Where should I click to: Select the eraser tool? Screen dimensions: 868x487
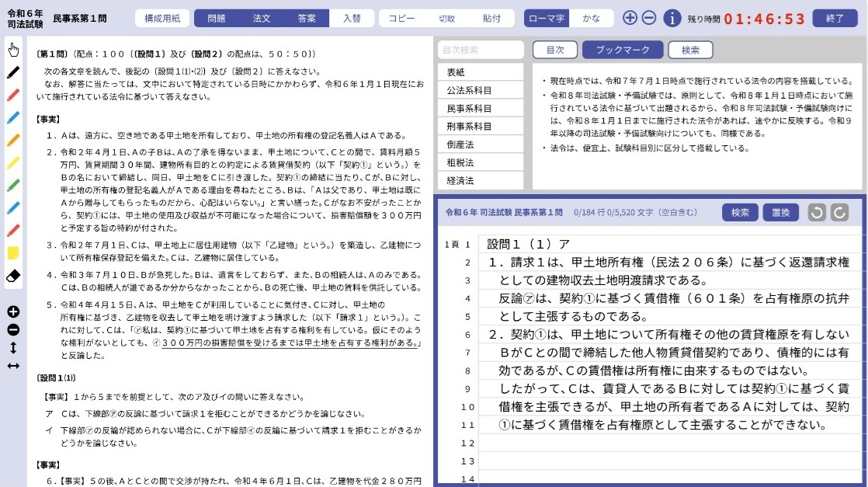point(13,276)
